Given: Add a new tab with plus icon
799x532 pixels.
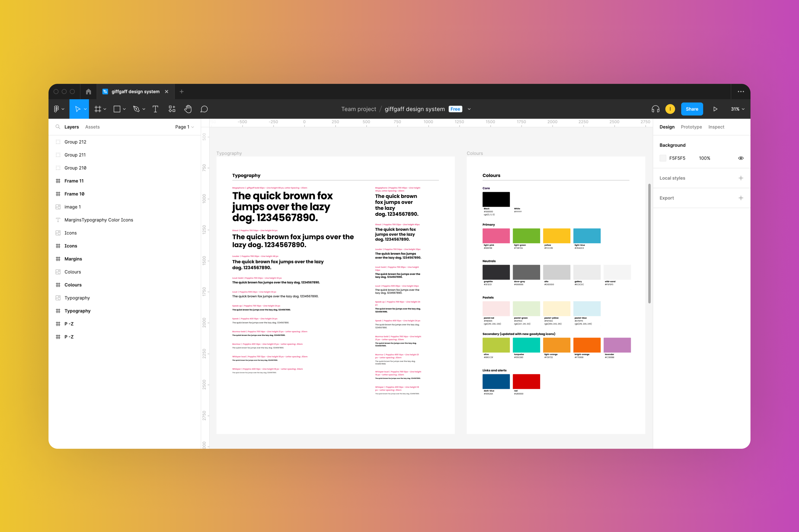Looking at the screenshot, I should tap(182, 92).
